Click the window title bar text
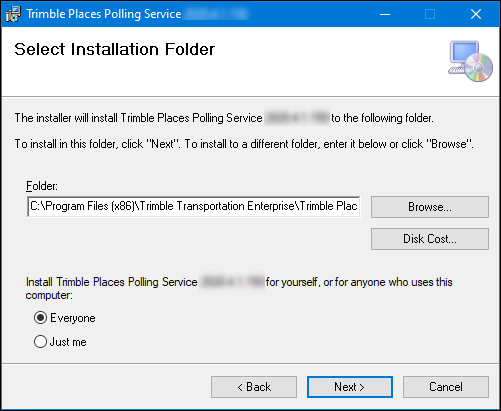The width and height of the screenshot is (501, 411). 104,14
